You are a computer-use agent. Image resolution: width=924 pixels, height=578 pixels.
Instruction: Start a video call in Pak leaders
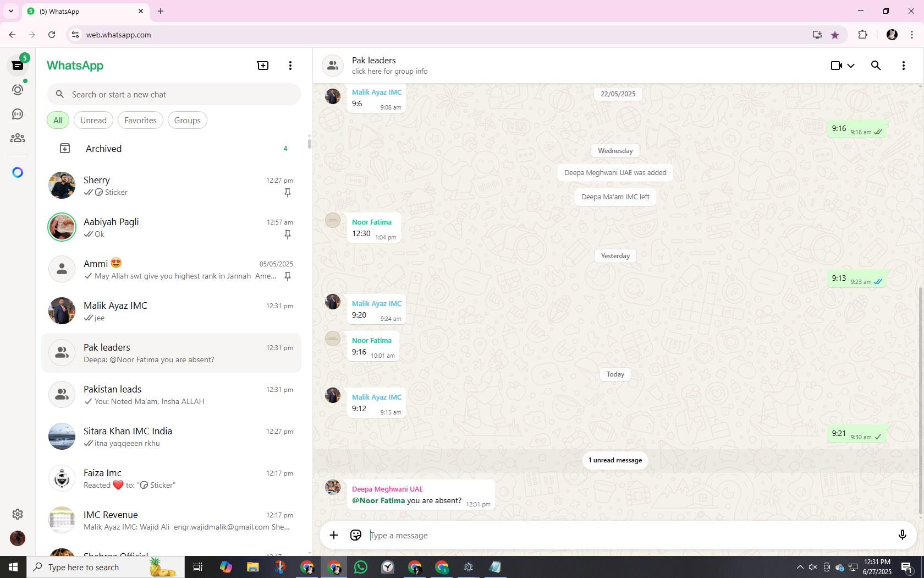[836, 66]
